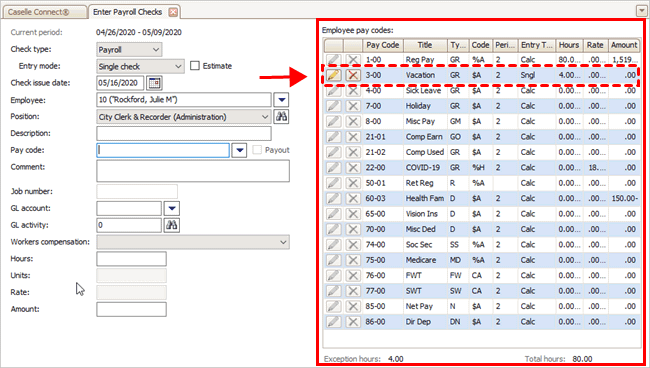Delete the 77-00 SWT row
The image size is (650, 368).
353,291
